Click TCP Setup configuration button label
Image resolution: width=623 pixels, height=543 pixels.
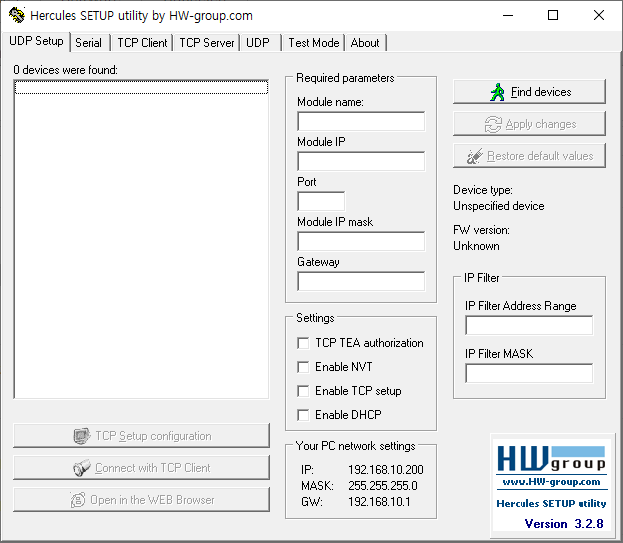coord(153,436)
